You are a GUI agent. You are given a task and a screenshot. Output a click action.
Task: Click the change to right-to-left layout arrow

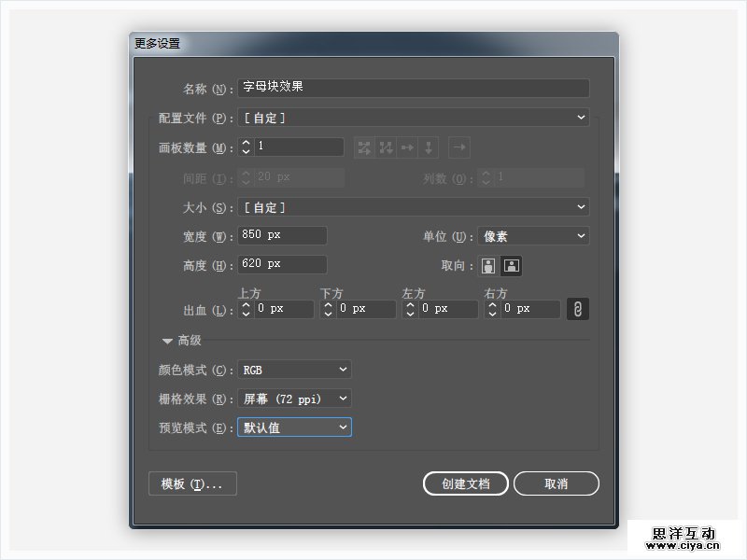point(458,147)
